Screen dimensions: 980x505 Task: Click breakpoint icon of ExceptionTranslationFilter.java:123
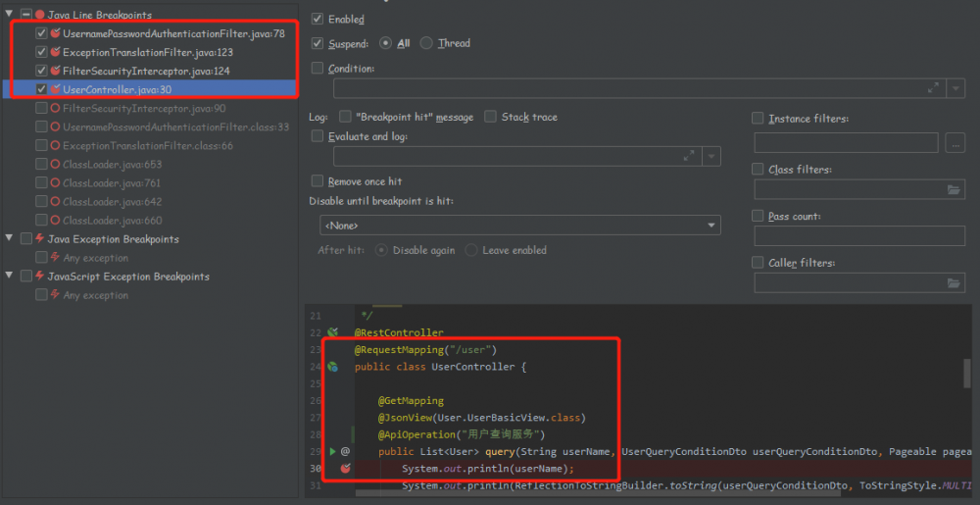56,52
